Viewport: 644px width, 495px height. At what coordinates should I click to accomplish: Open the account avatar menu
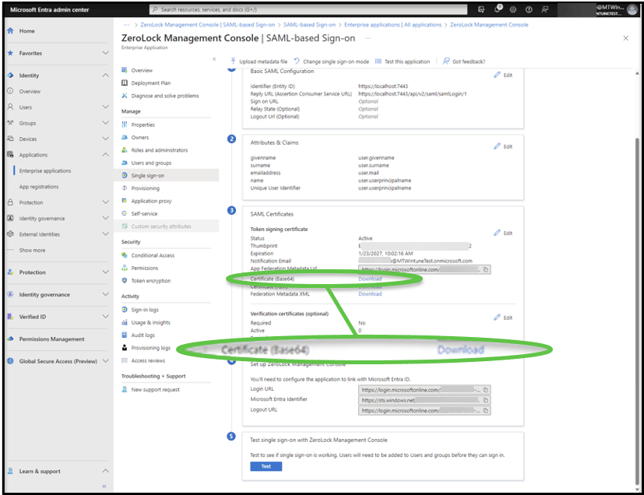(x=632, y=9)
